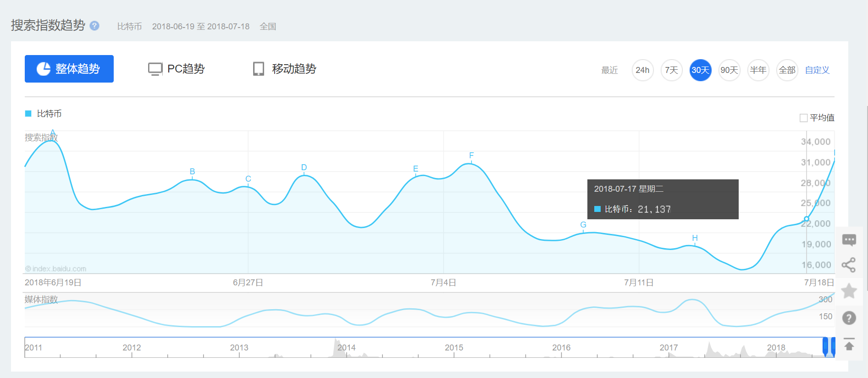The width and height of the screenshot is (868, 378).
Task: Click 2018 on the timeline overview
Action: (x=776, y=348)
